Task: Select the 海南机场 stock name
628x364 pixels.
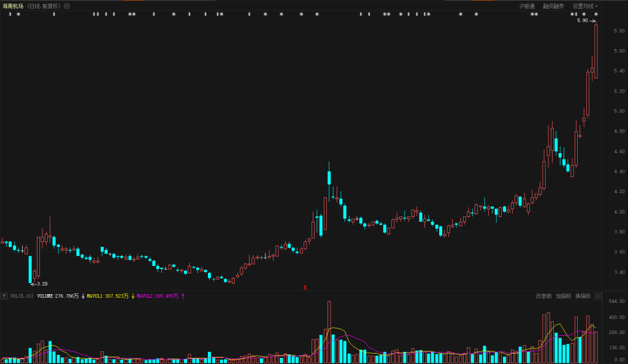Action: 13,6
